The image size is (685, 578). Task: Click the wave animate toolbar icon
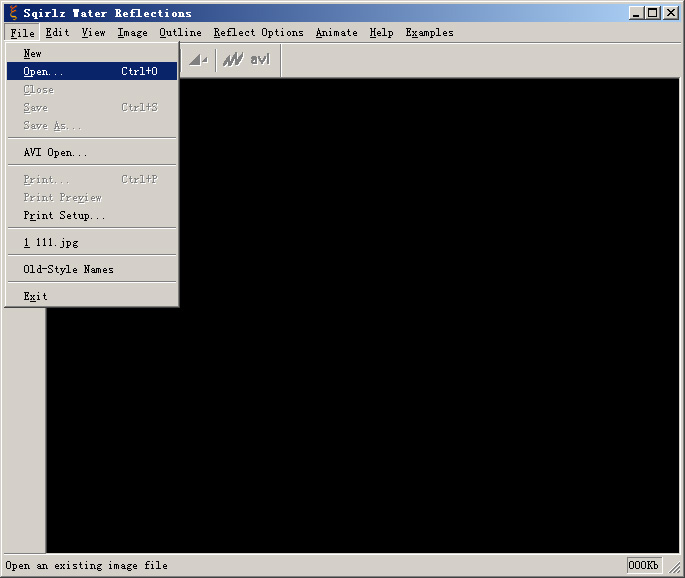[x=233, y=59]
